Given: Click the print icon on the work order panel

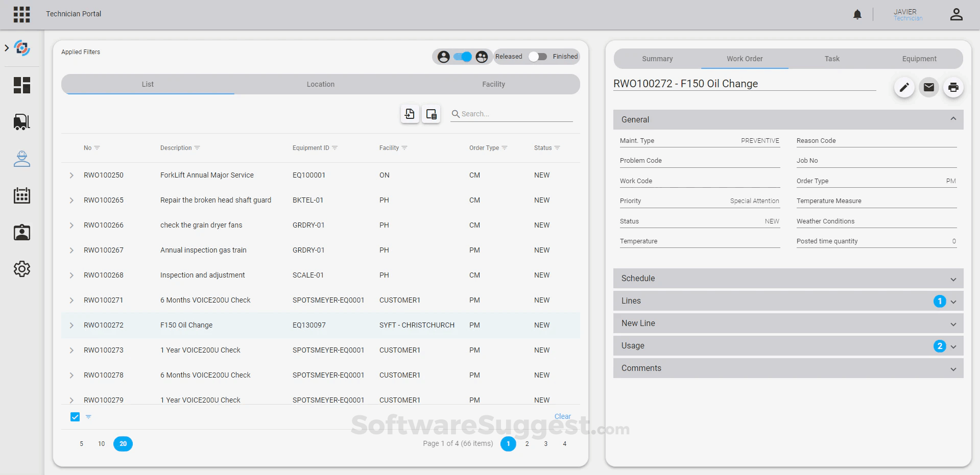Looking at the screenshot, I should tap(953, 87).
